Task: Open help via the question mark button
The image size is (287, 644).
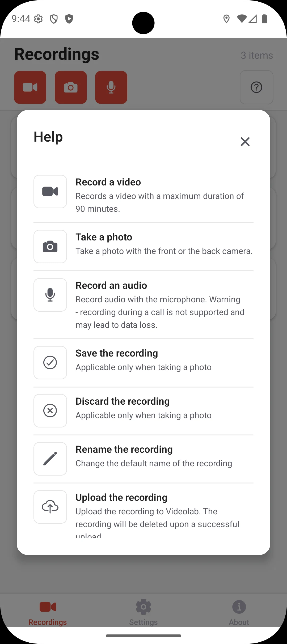Action: click(256, 87)
